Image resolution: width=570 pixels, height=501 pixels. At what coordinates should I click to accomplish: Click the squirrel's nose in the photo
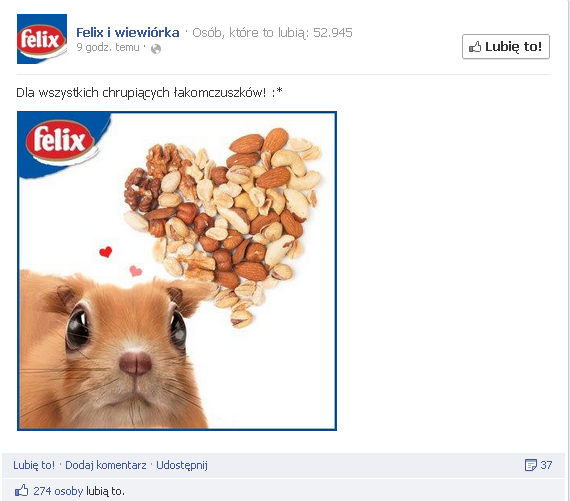click(x=135, y=363)
